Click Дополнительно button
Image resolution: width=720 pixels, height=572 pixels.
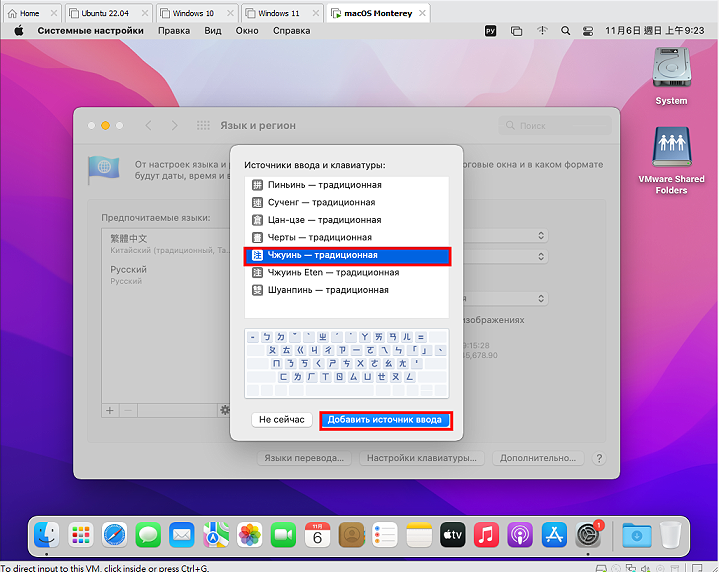coord(538,458)
